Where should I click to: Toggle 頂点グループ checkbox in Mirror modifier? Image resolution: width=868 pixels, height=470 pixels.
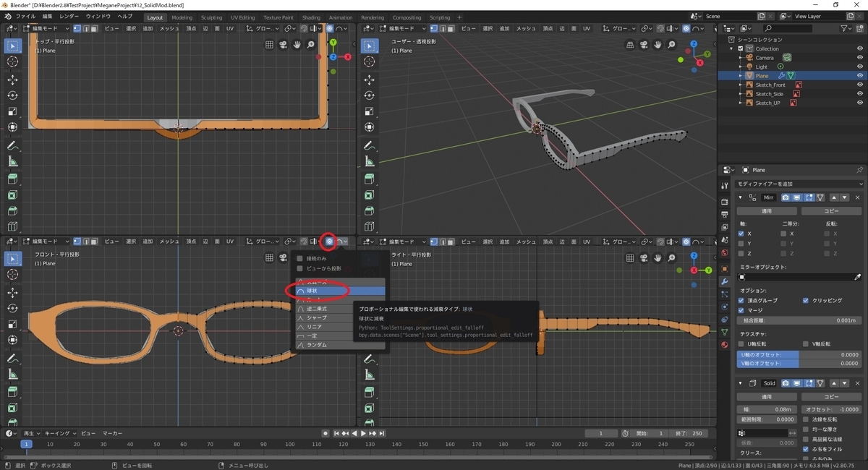pos(741,300)
